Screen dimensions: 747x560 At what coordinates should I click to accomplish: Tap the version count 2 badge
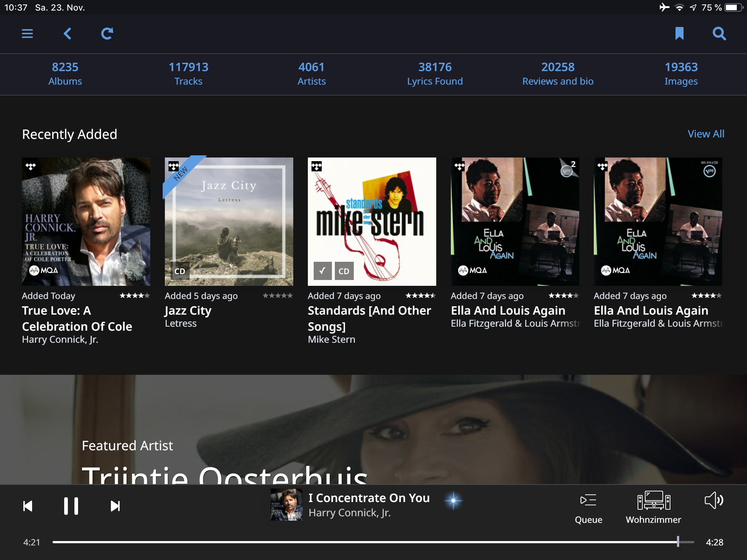click(x=573, y=164)
